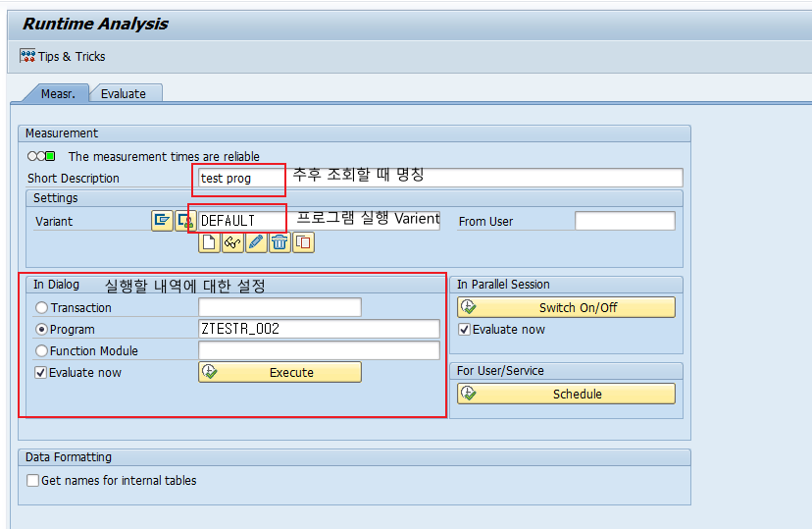Create a new variant with the blank page icon
Viewport: 812px width, 529px height.
(x=209, y=242)
